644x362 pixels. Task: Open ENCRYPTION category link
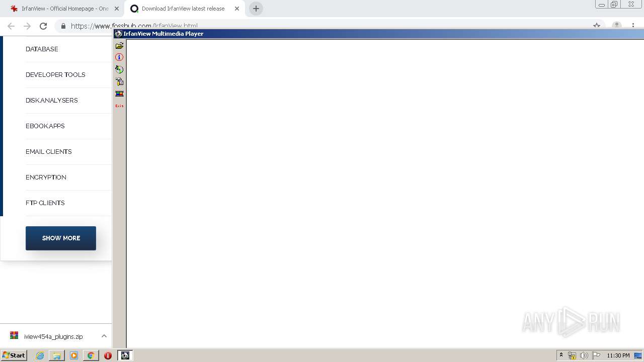pyautogui.click(x=46, y=177)
